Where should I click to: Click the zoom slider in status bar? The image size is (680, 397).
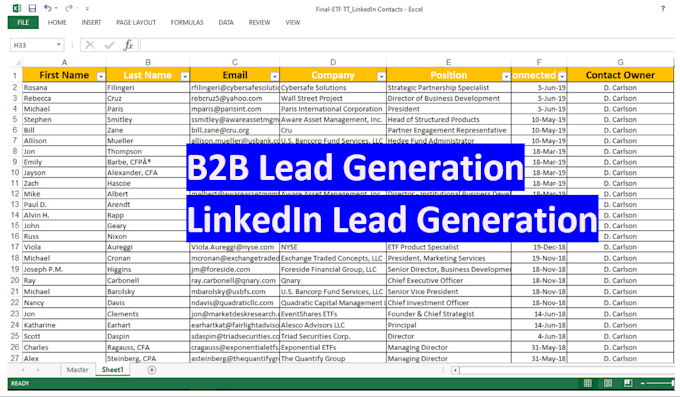pos(660,383)
